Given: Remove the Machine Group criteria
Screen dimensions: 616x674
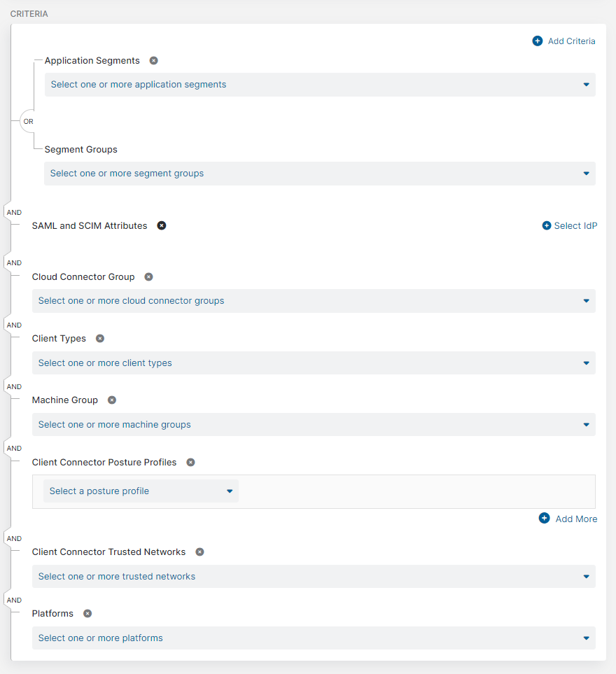Looking at the screenshot, I should tap(111, 400).
